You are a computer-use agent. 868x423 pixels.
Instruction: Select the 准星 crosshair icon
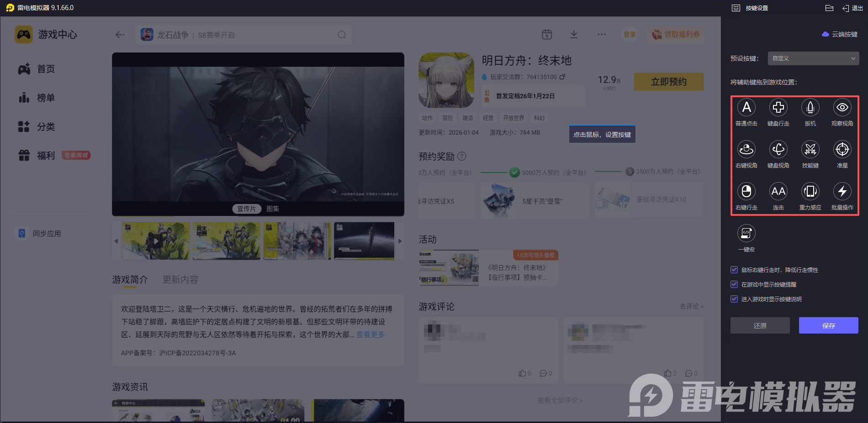(x=842, y=149)
